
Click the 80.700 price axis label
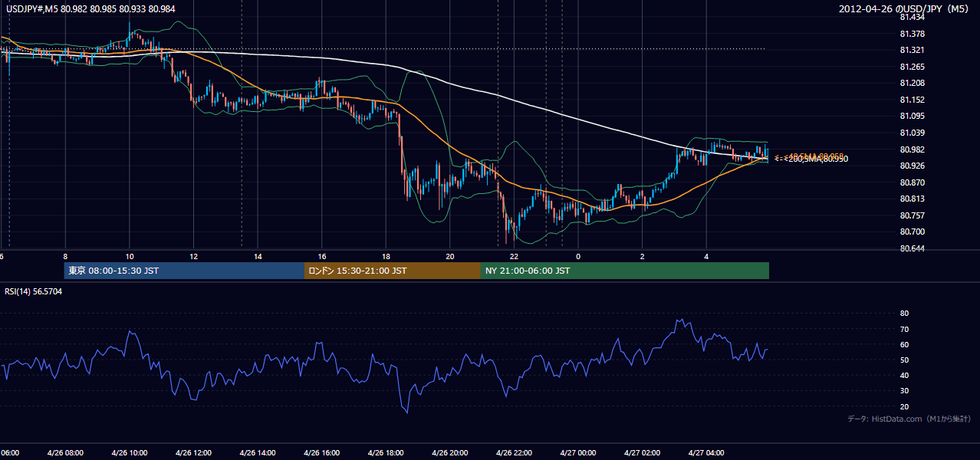pyautogui.click(x=913, y=232)
